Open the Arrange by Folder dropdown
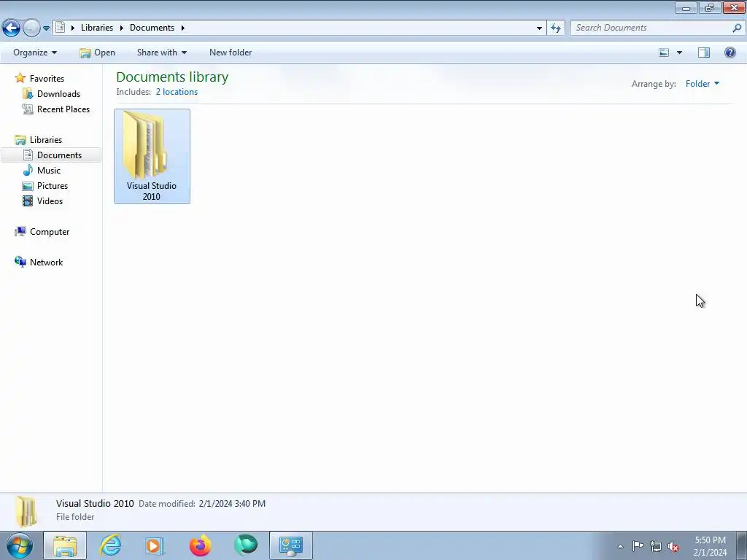The width and height of the screenshot is (747, 560). [x=703, y=84]
